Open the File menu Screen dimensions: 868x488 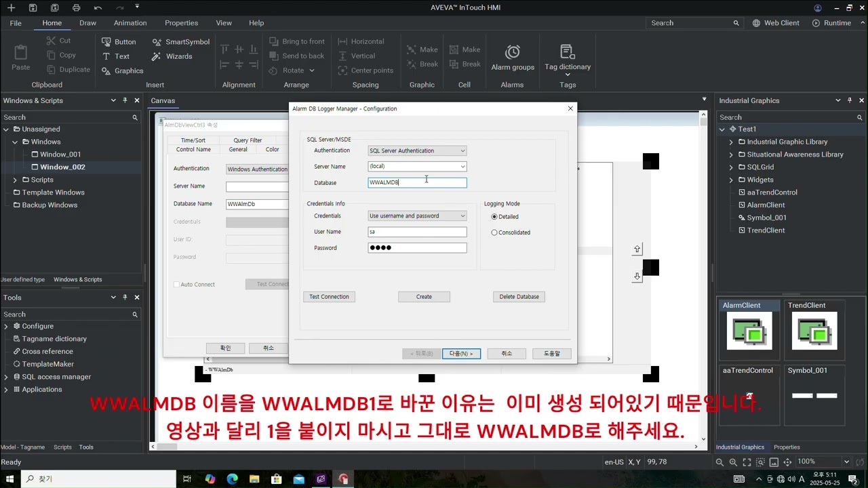click(x=16, y=22)
